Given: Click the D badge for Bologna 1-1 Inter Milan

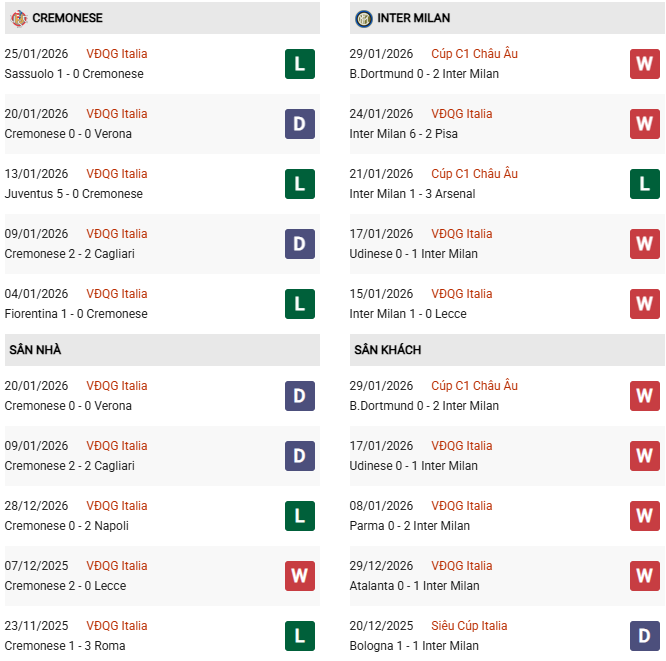Looking at the screenshot, I should point(645,636).
